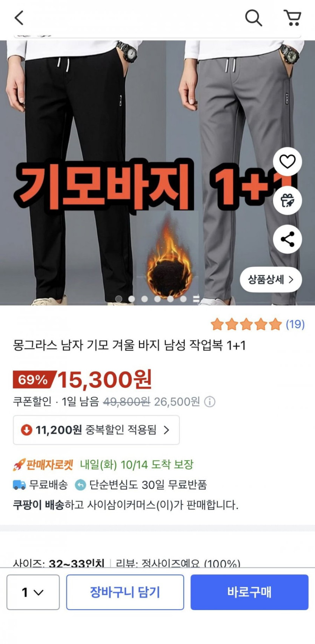Screen dimensions: 315x644
Task: Open 상품상세 product details
Action: [271, 279]
